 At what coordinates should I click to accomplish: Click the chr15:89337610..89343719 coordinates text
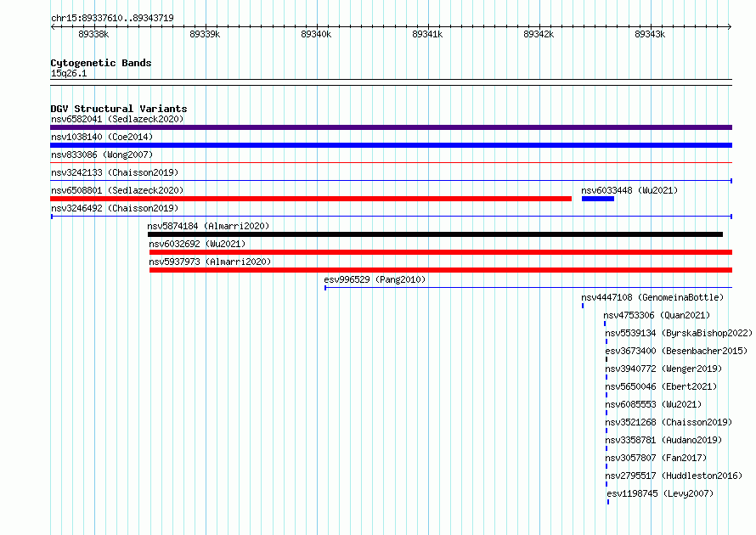click(x=112, y=18)
